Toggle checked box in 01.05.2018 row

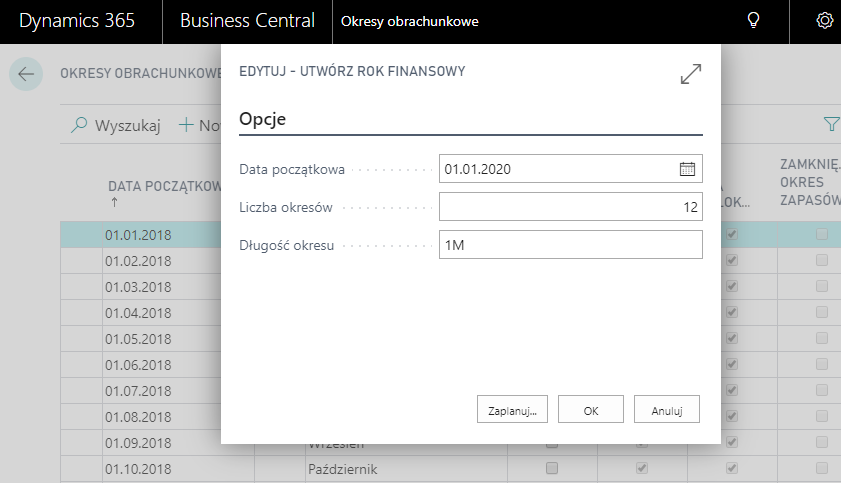(732, 338)
